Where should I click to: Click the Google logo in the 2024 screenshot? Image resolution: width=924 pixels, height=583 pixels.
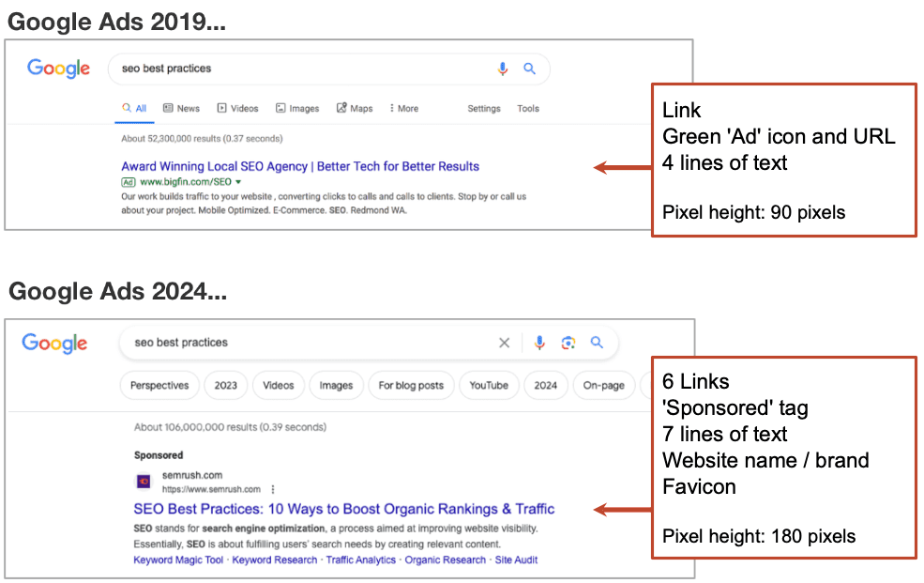[x=54, y=343]
